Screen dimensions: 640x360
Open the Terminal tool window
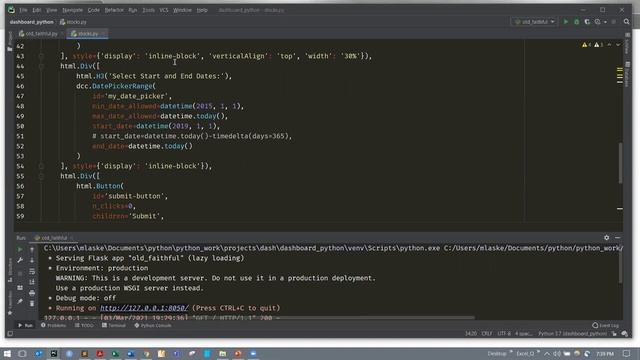pyautogui.click(x=114, y=326)
